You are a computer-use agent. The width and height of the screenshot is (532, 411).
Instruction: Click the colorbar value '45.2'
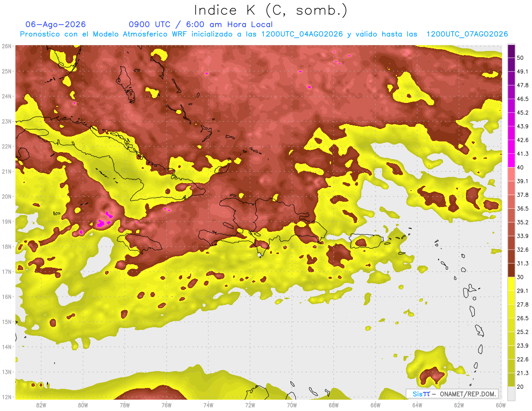523,113
